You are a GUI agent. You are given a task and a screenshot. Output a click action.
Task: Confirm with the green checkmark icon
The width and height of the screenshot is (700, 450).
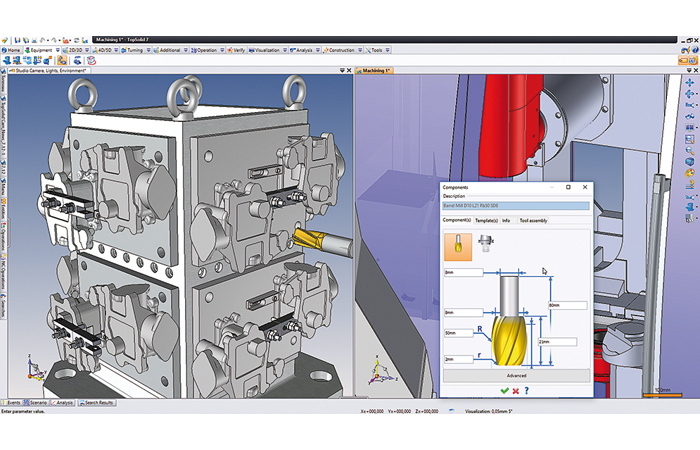pyautogui.click(x=504, y=390)
